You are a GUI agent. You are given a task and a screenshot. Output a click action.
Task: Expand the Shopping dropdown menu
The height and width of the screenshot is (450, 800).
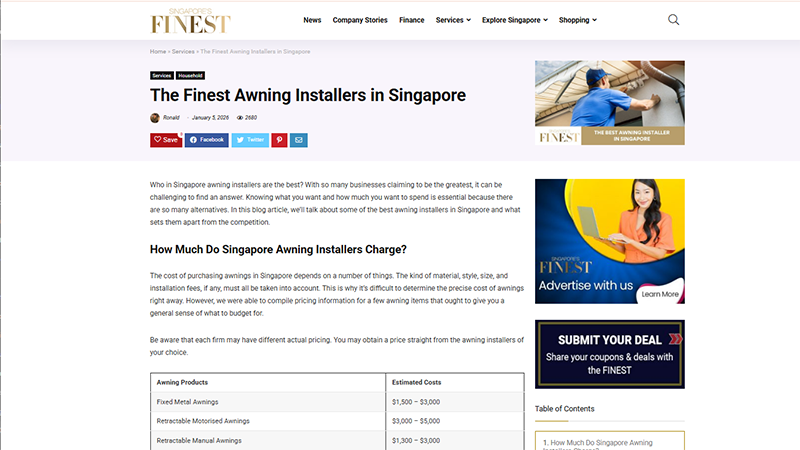pyautogui.click(x=578, y=20)
